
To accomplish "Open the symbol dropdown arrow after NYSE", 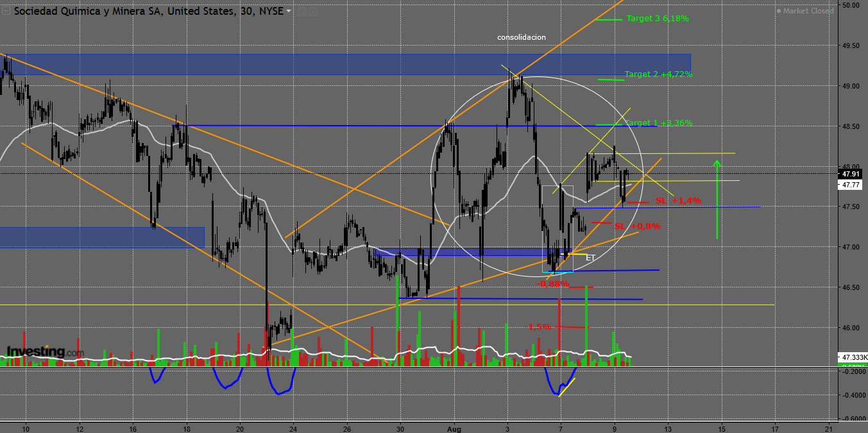I will pyautogui.click(x=289, y=12).
